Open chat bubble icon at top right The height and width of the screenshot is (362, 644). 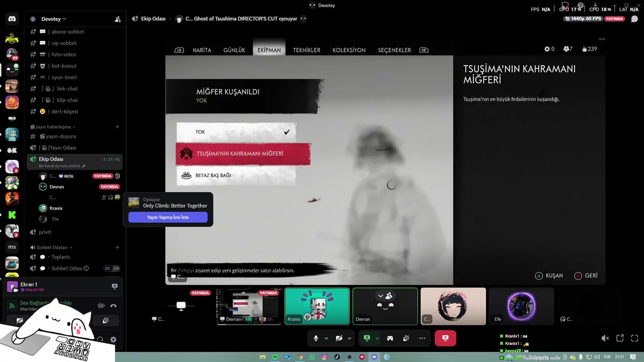coord(634,19)
